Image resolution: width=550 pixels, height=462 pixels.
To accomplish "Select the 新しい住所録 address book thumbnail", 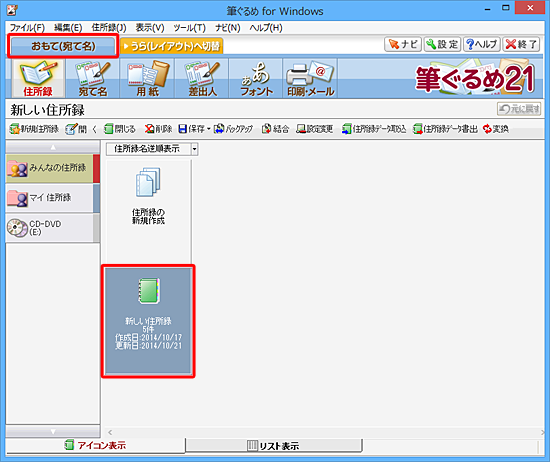I will click(x=148, y=321).
